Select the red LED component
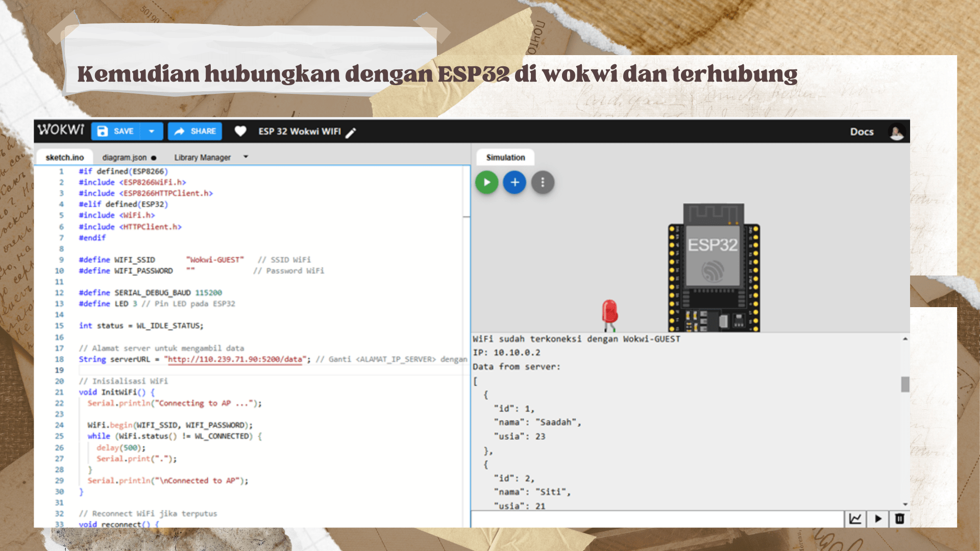The height and width of the screenshot is (551, 980). coord(609,315)
